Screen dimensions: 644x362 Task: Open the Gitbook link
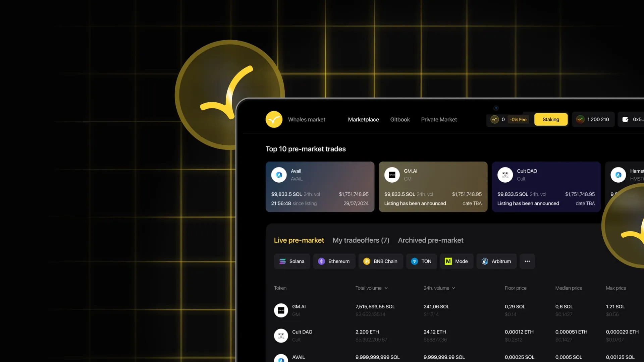coord(400,119)
